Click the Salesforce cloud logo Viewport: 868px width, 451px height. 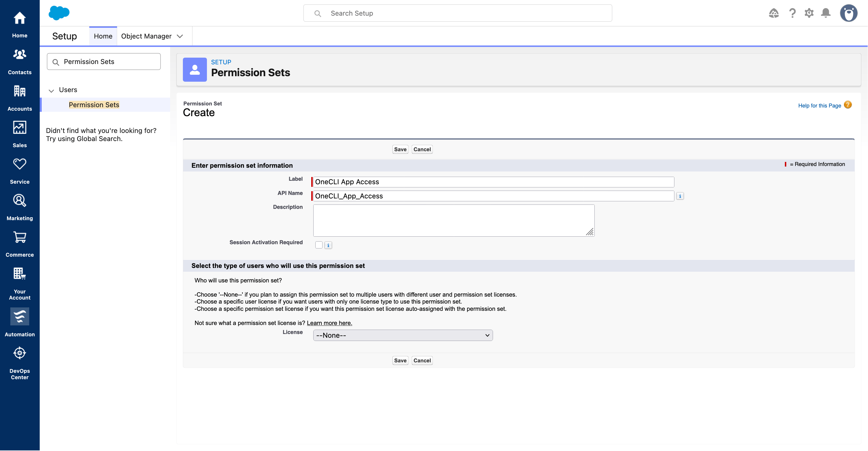[59, 13]
